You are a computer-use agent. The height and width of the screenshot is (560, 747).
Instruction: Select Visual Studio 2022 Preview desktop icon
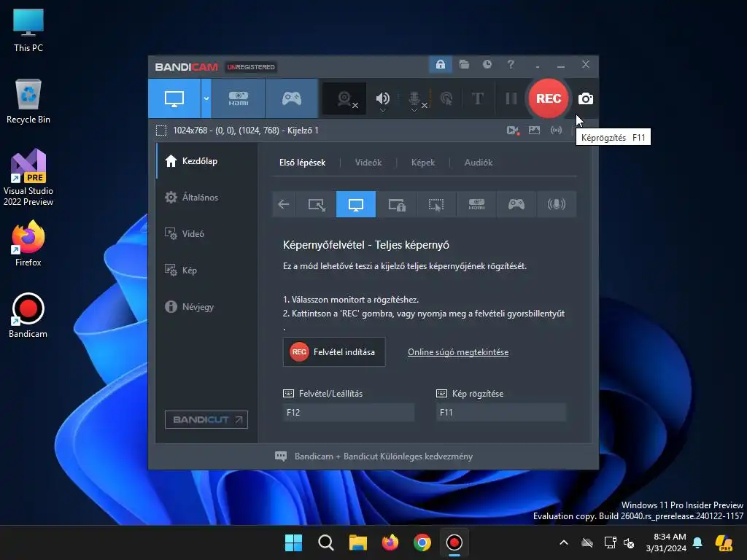coord(28,177)
